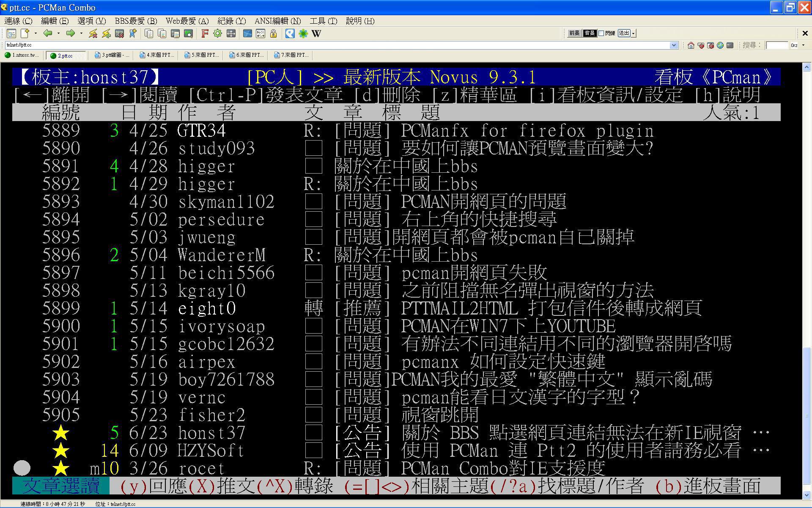
Task: Go back with the green left arrow
Action: pos(48,33)
